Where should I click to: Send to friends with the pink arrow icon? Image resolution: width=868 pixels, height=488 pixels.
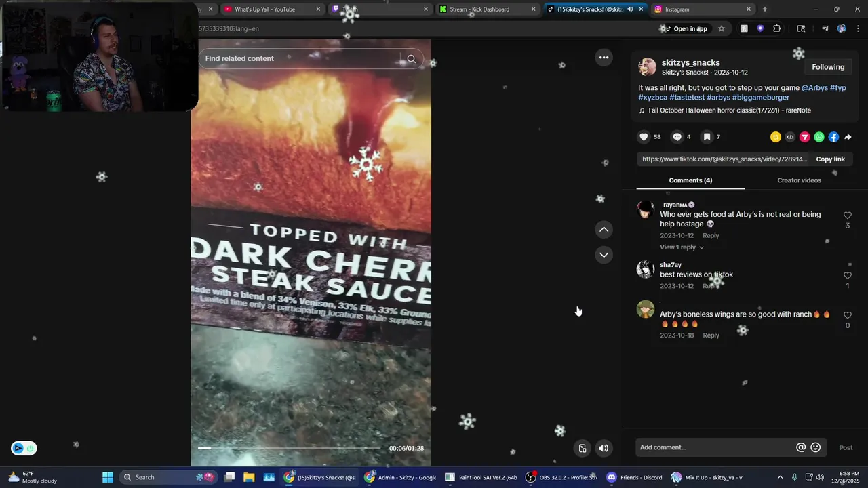pos(805,137)
